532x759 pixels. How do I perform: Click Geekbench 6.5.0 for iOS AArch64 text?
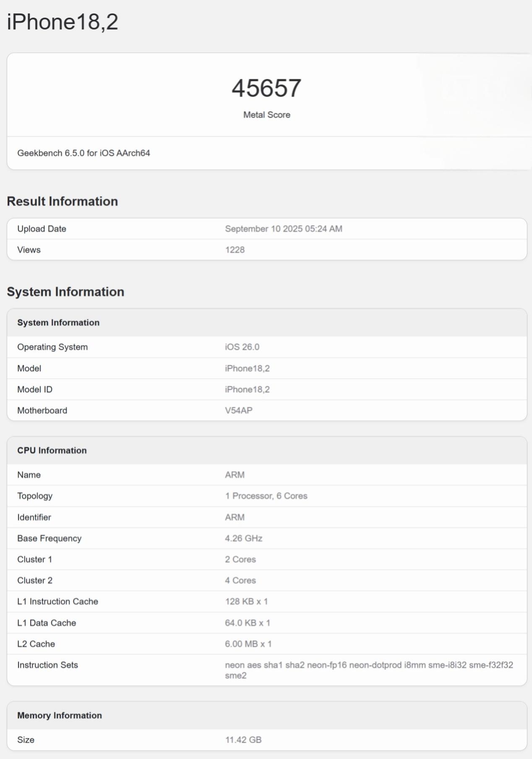[x=83, y=153]
